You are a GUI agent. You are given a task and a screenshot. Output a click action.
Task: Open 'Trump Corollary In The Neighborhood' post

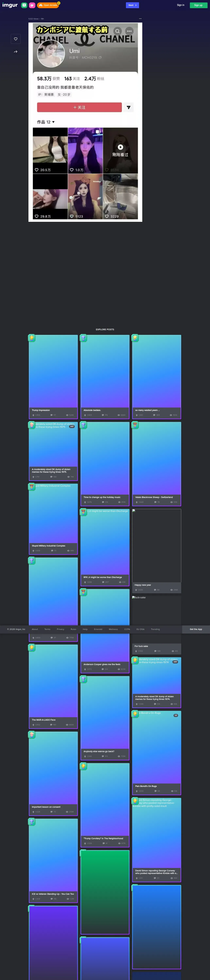tap(105, 805)
